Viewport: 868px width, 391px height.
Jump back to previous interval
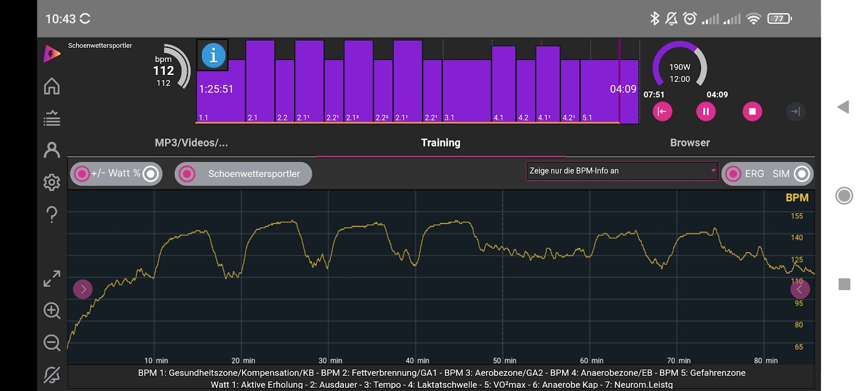662,112
